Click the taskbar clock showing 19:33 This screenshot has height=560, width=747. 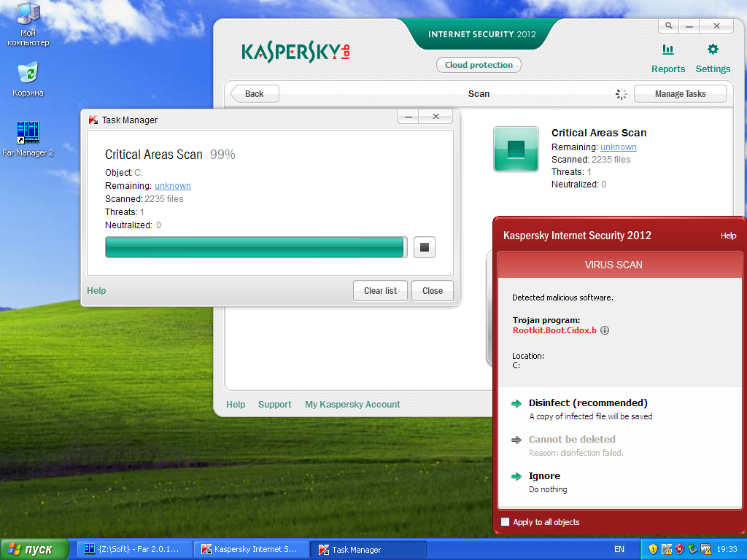727,549
